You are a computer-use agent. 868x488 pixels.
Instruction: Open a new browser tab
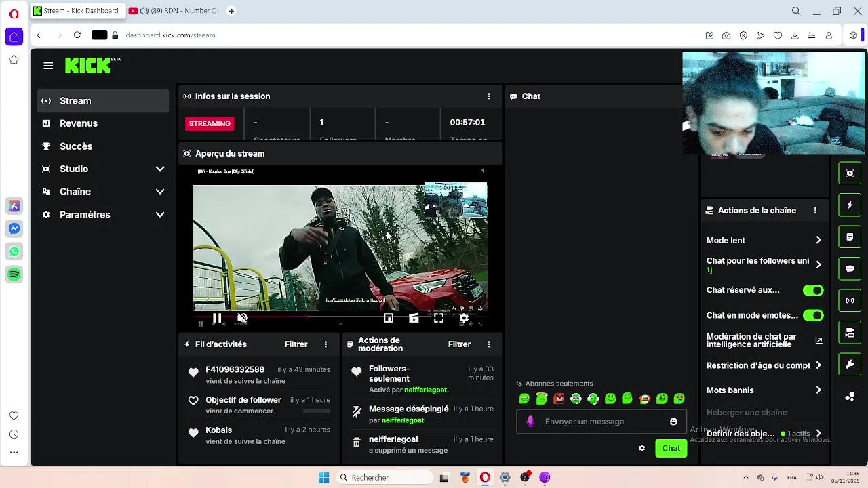(x=231, y=11)
